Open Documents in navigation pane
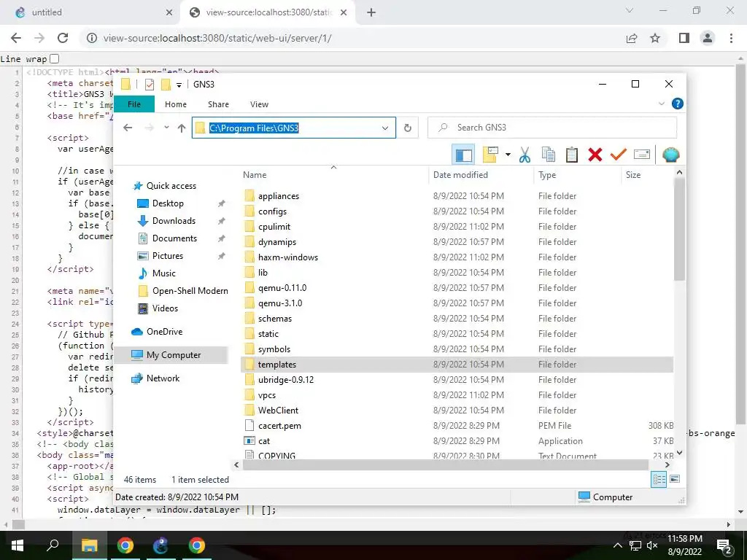 tap(167, 238)
